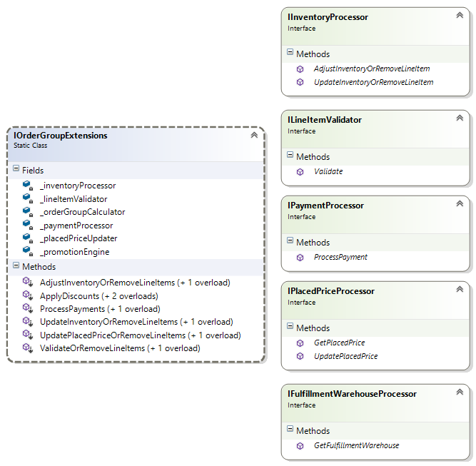Select the ProcessPayments method entry
The width and height of the screenshot is (476, 466).
(100, 309)
